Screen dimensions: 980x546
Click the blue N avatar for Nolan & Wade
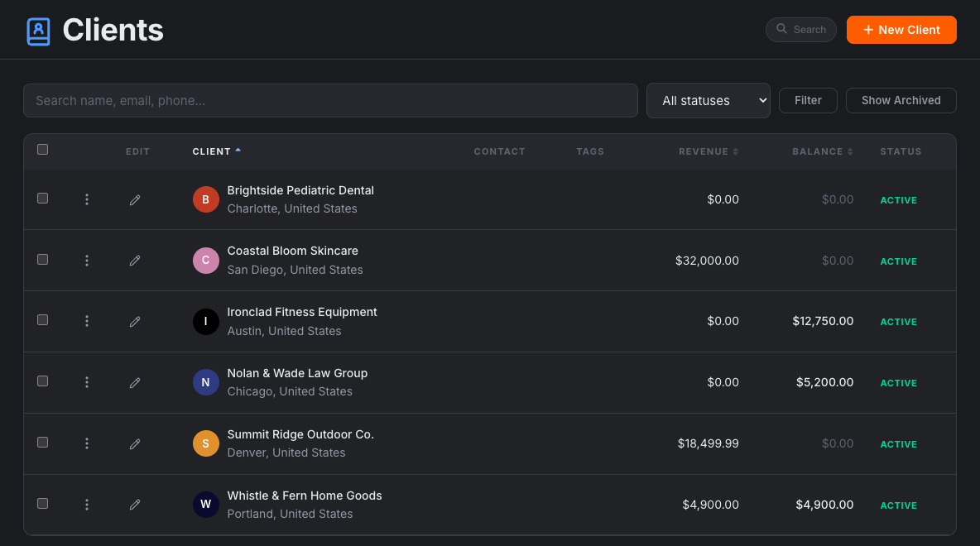205,382
